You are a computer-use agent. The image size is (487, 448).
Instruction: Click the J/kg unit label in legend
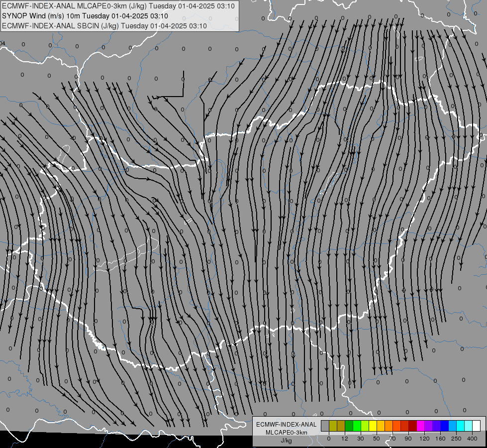pyautogui.click(x=287, y=441)
